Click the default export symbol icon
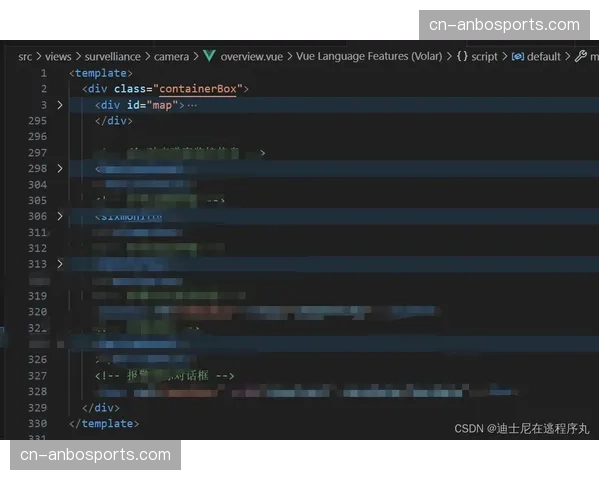Image resolution: width=600 pixels, height=480 pixels. point(517,57)
